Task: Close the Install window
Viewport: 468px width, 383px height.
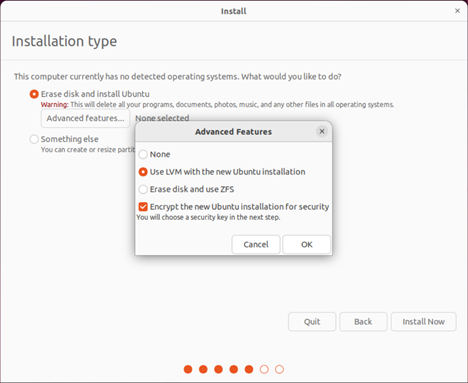Action: coord(458,11)
